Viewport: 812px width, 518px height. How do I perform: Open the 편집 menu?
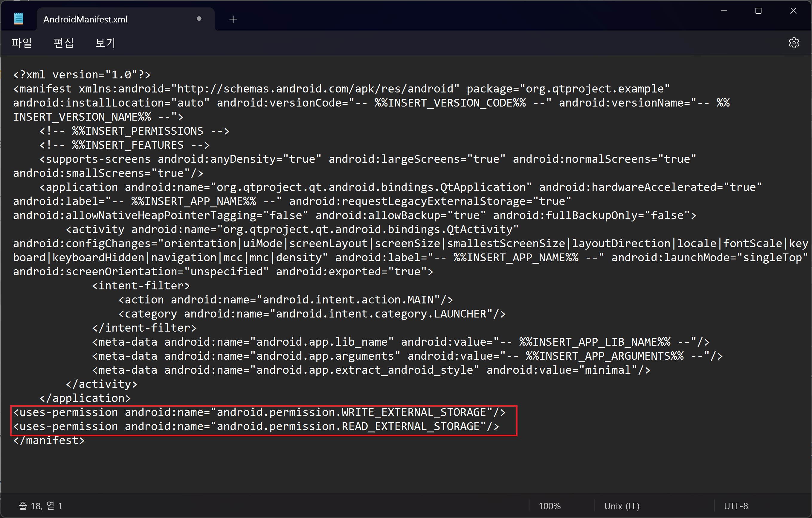point(63,43)
